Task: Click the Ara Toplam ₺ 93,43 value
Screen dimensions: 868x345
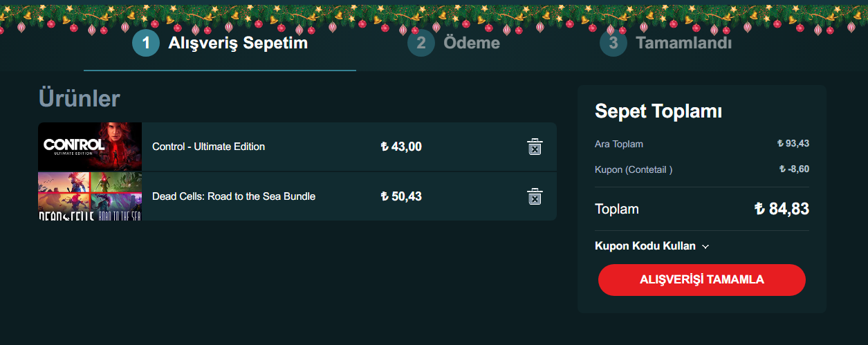Action: click(793, 144)
